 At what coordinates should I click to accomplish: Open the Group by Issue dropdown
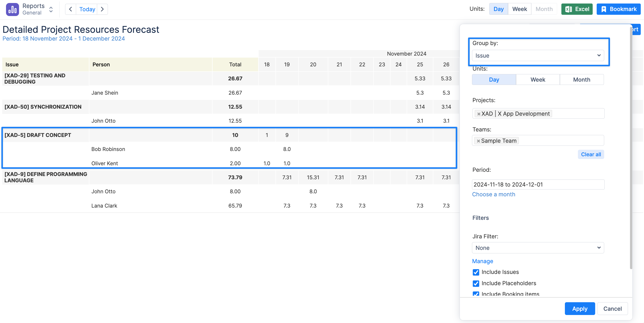pos(538,56)
